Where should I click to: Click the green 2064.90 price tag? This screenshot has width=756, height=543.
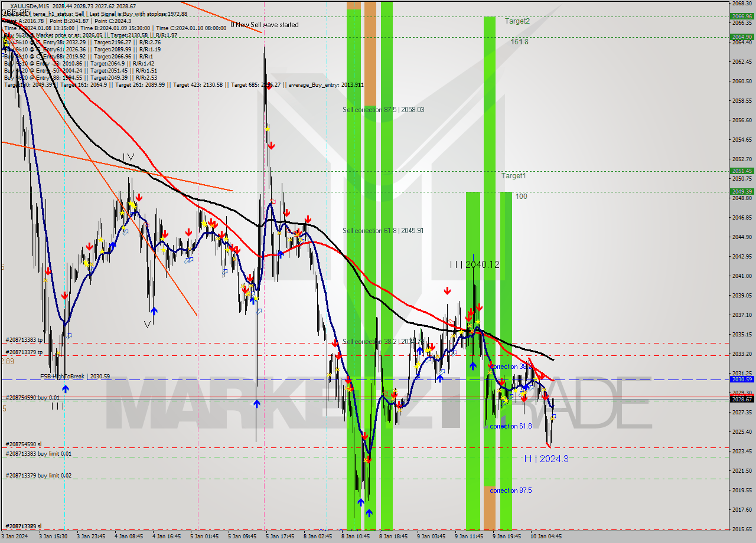742,37
